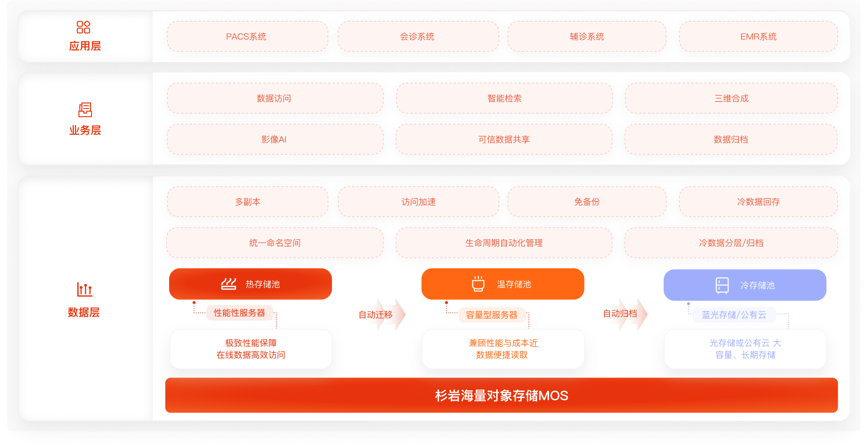Viewport: 868px width, 447px height.
Task: Click the 统一命名空间 box
Action: click(275, 243)
